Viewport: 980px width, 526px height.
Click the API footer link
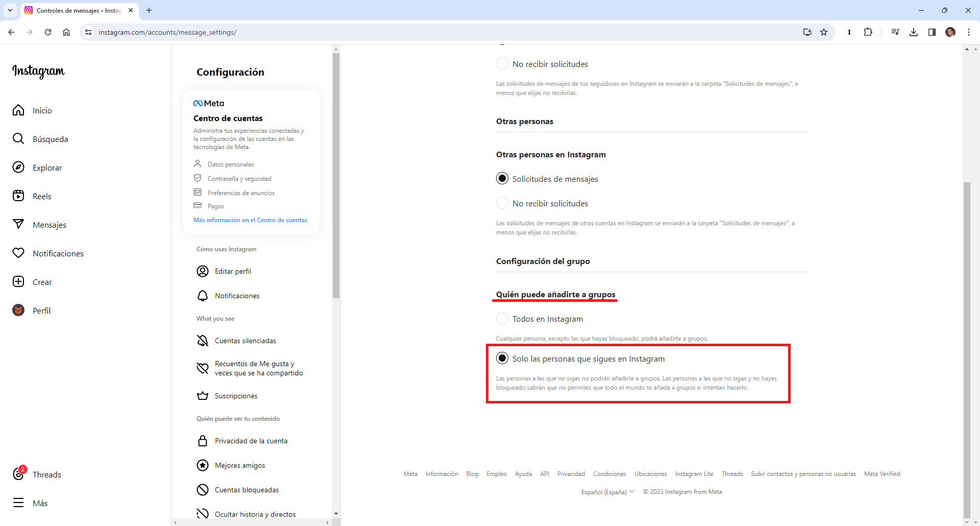[545, 474]
